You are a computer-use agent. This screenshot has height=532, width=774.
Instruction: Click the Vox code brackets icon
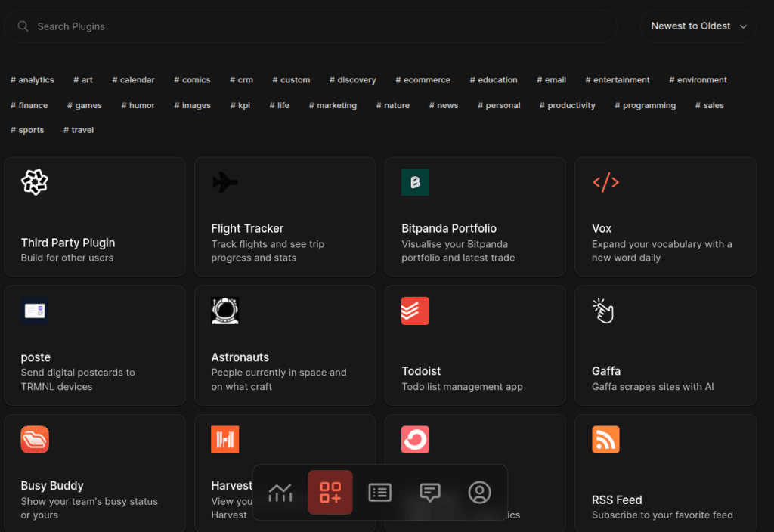click(605, 182)
